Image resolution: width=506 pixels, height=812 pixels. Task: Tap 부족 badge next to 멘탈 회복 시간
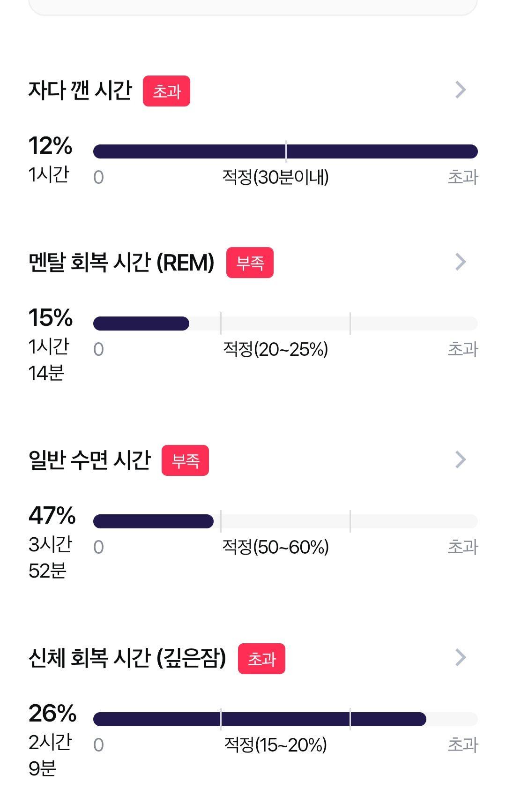[250, 263]
